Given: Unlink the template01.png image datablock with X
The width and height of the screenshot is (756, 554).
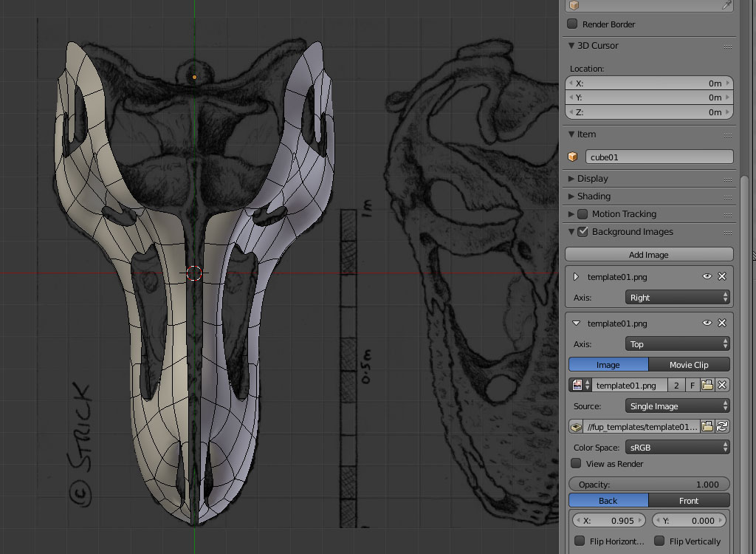Looking at the screenshot, I should click(x=722, y=385).
